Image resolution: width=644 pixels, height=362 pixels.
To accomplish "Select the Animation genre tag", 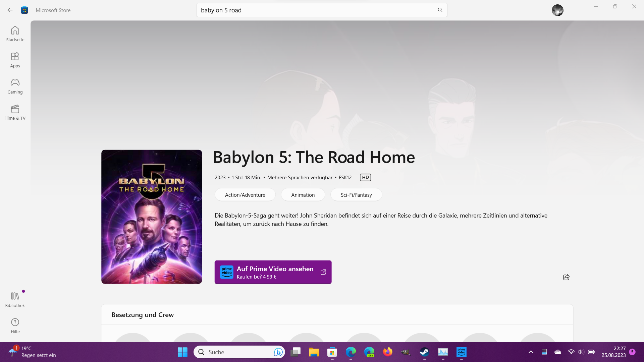I will point(303,195).
